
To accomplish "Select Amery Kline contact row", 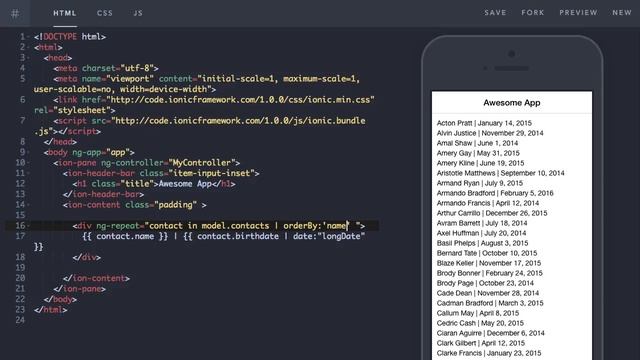I will pos(480,163).
